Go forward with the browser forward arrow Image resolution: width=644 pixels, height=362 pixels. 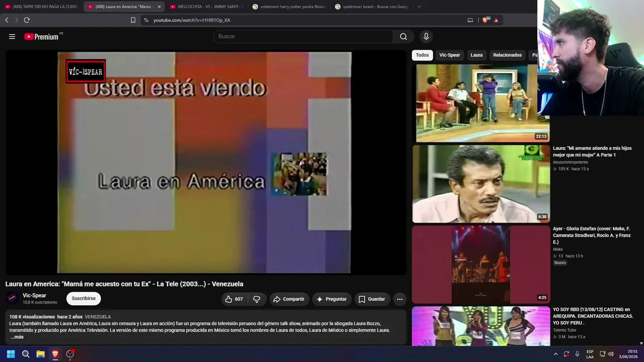(17, 20)
